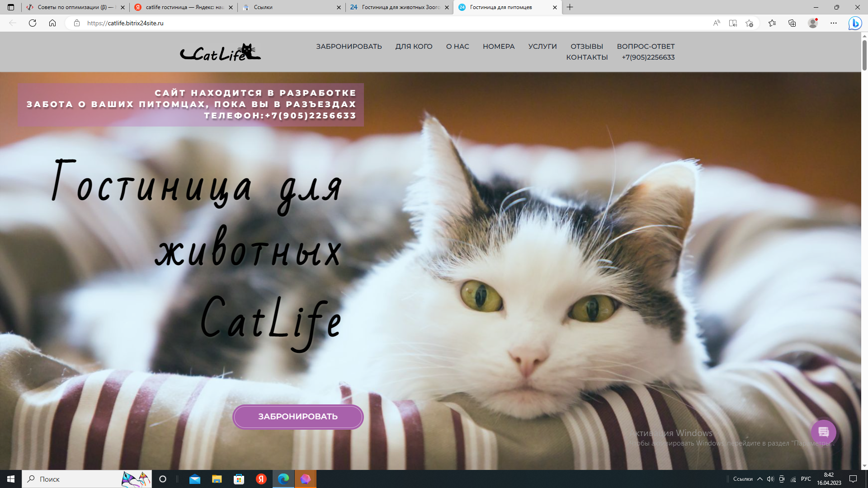This screenshot has width=868, height=488.
Task: Open the browser profile avatar
Action: point(813,23)
